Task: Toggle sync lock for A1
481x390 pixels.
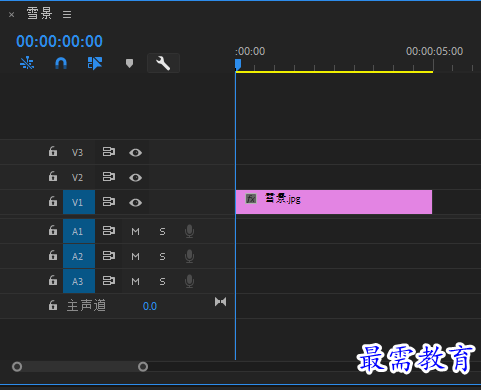Action: [109, 231]
